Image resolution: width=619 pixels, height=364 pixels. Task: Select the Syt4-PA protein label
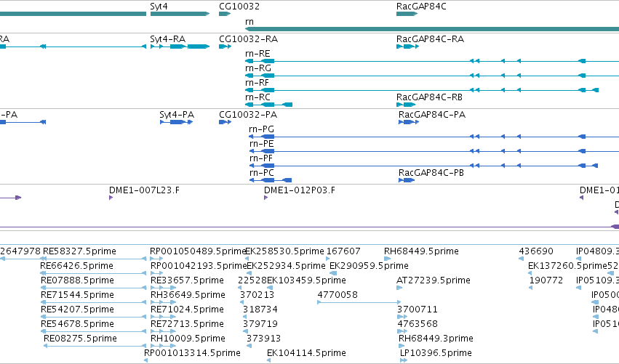tap(177, 115)
